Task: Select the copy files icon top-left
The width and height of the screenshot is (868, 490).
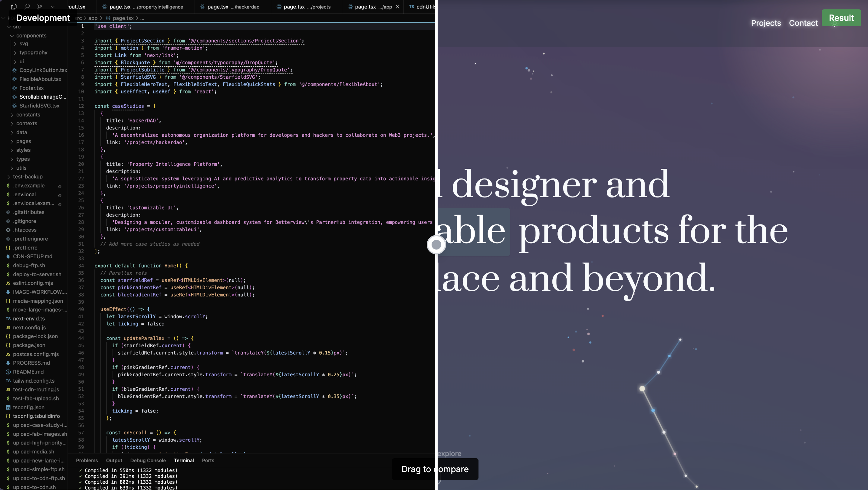Action: tap(14, 7)
